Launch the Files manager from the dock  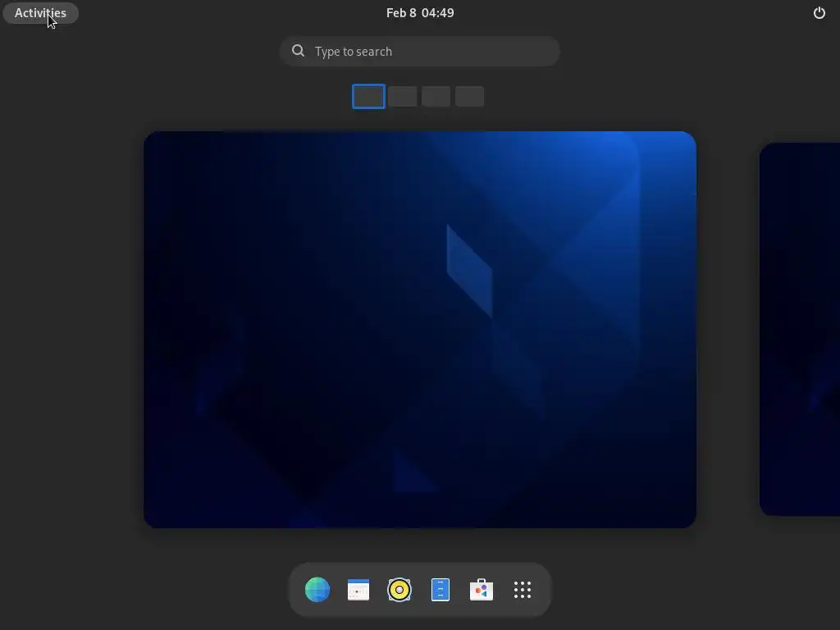[441, 590]
